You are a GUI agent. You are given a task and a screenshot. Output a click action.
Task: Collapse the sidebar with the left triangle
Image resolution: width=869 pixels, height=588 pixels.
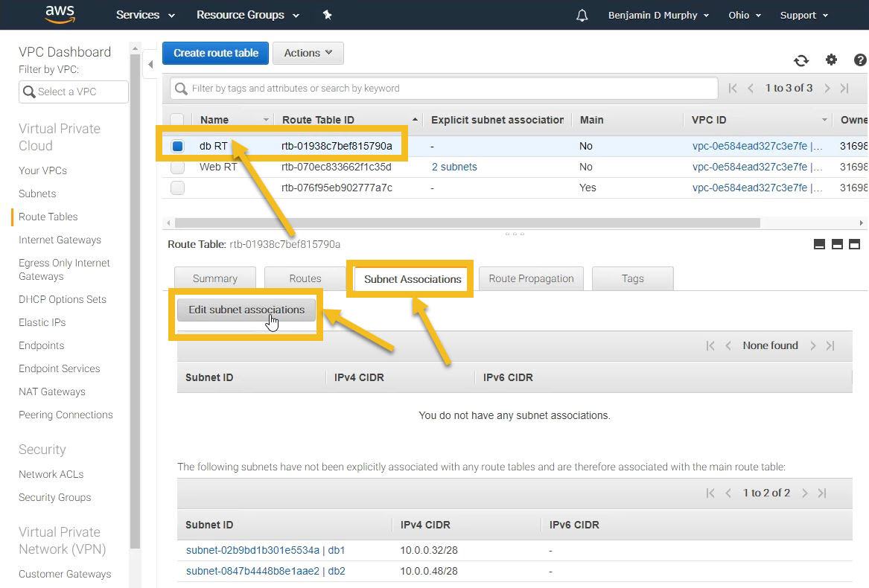[x=150, y=64]
